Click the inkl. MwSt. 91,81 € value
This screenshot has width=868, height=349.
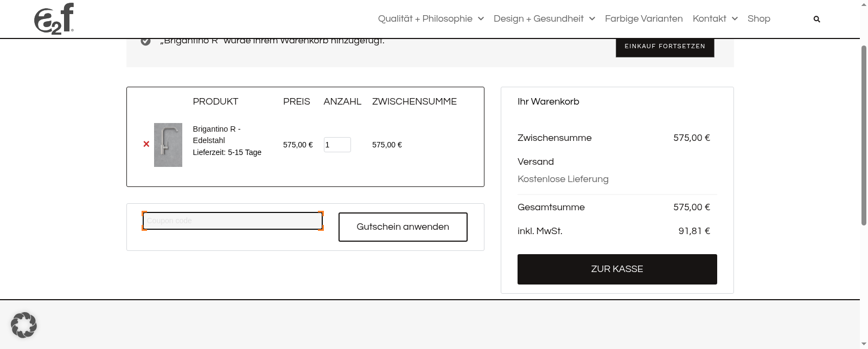coord(694,231)
